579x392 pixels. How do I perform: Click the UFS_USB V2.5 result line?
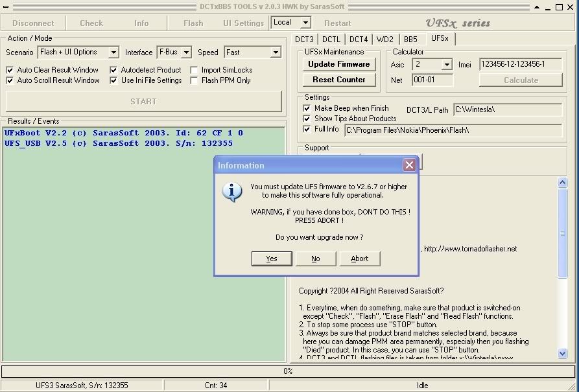pyautogui.click(x=119, y=143)
